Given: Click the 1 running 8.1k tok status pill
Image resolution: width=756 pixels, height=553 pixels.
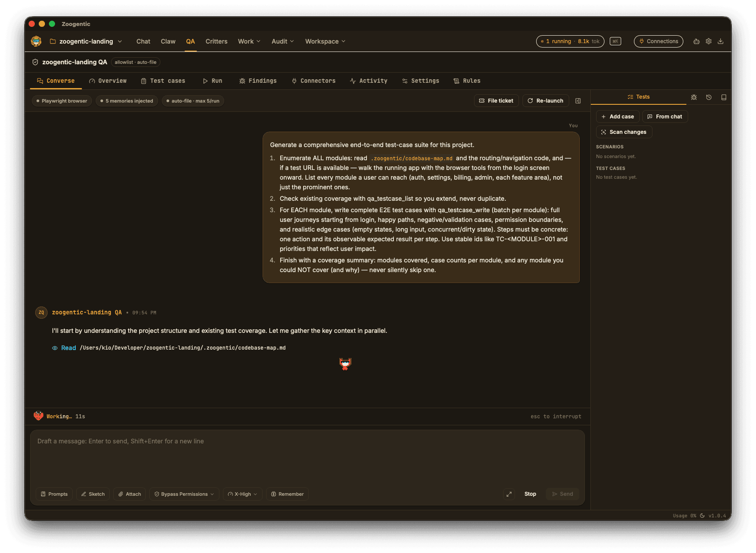Looking at the screenshot, I should click(570, 41).
